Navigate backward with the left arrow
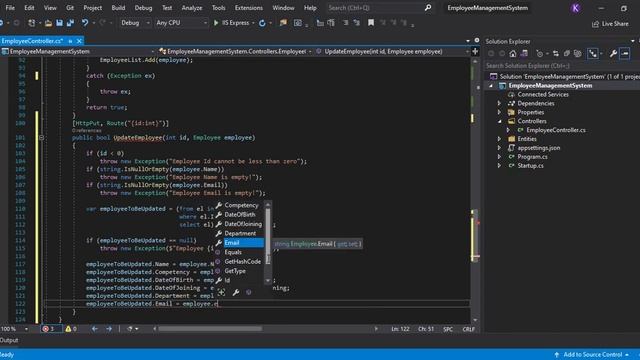The height and width of the screenshot is (360, 640). [x=95, y=329]
